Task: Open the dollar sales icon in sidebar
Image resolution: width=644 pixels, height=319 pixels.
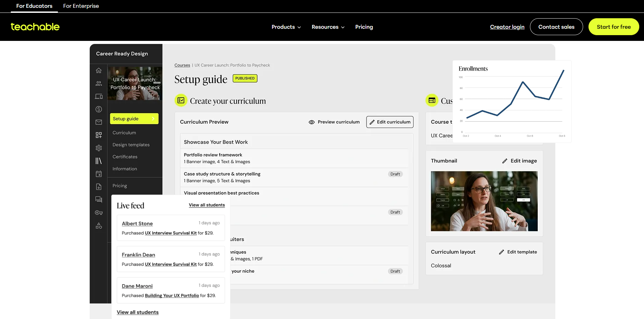Action: pyautogui.click(x=98, y=109)
